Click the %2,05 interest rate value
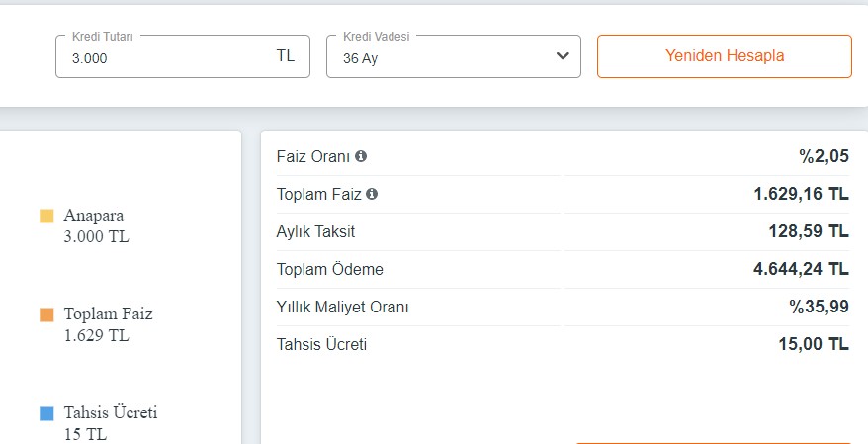The width and height of the screenshot is (868, 444). [824, 156]
